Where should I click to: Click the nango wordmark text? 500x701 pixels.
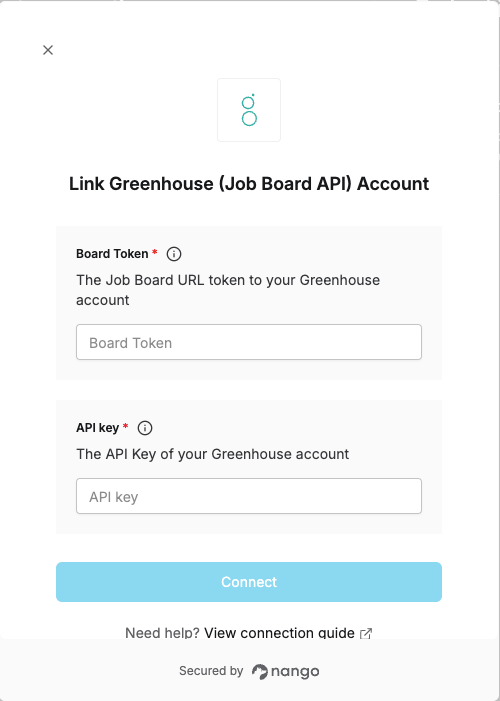[295, 672]
